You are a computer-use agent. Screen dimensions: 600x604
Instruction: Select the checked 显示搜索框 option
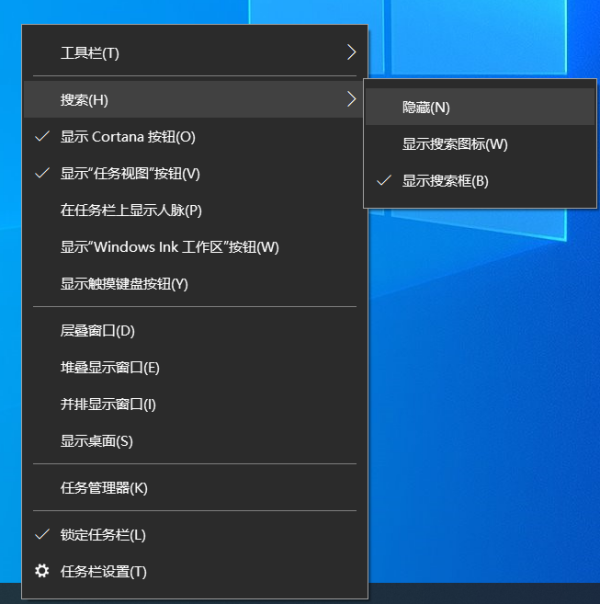445,181
